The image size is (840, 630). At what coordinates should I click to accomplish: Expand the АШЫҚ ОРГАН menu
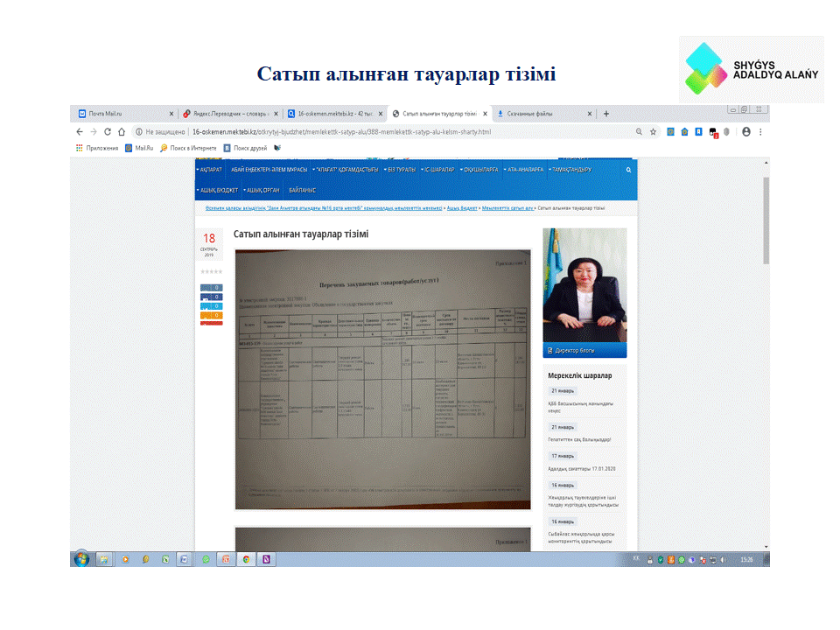[x=262, y=190]
